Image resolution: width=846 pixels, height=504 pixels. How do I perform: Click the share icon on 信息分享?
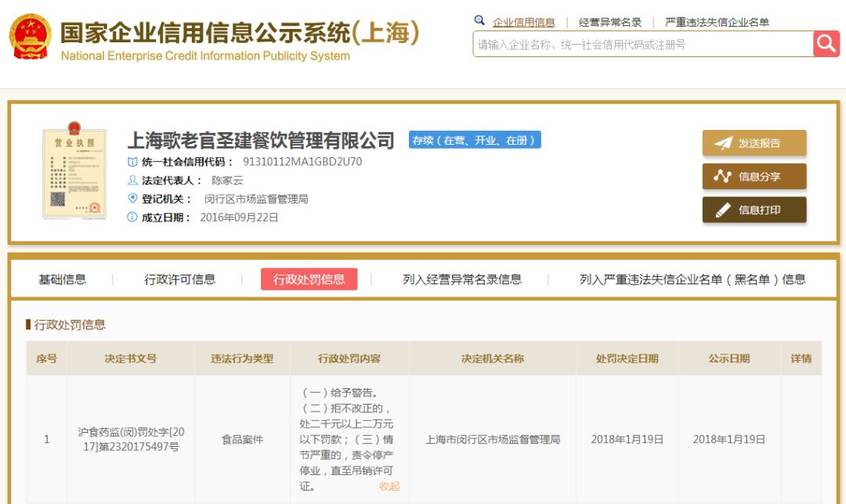click(722, 176)
